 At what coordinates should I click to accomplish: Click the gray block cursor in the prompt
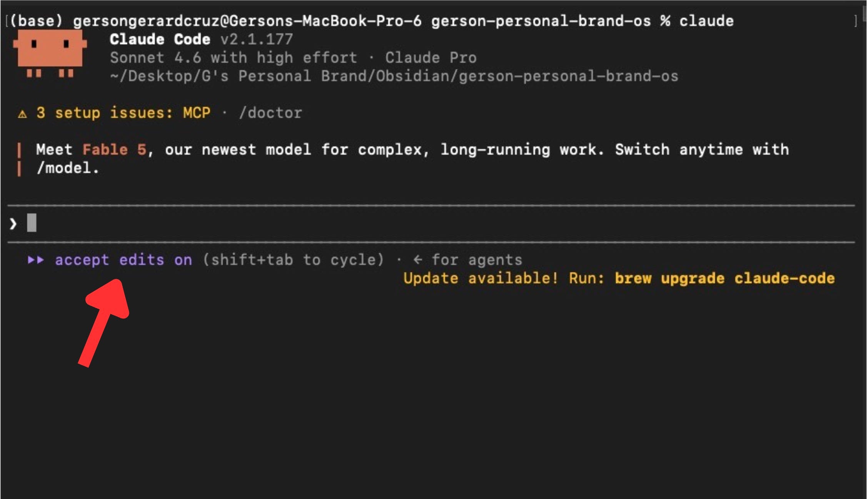[32, 223]
